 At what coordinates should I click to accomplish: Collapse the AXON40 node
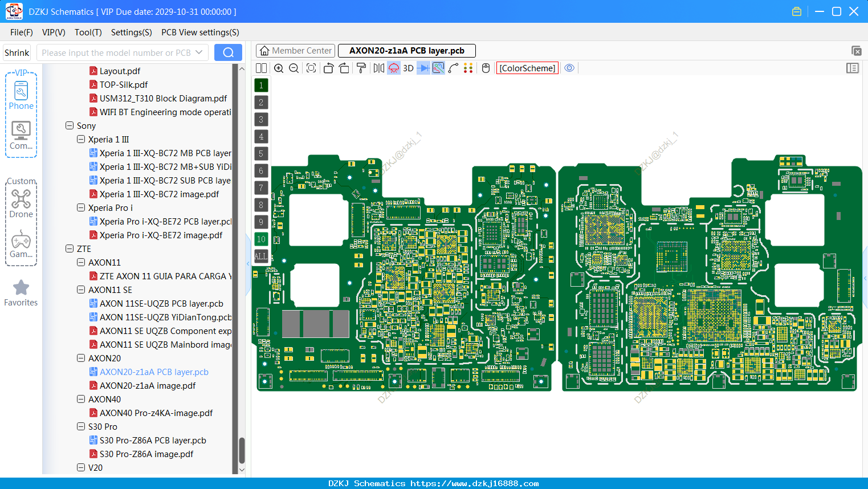tap(81, 399)
